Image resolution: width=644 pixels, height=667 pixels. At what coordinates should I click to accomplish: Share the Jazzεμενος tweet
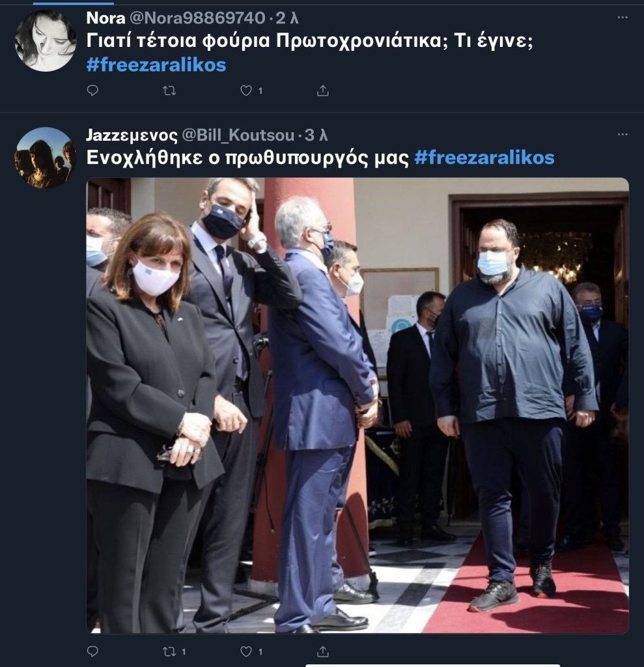pos(323,651)
